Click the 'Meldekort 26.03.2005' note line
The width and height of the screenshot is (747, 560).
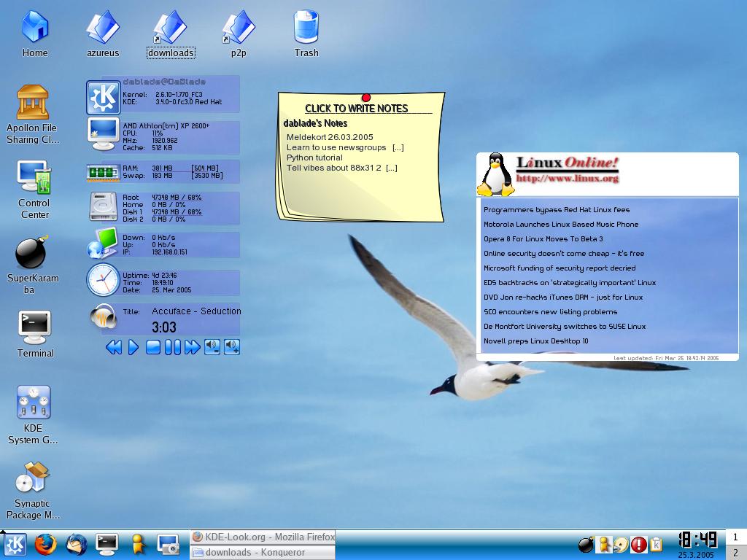(x=330, y=137)
